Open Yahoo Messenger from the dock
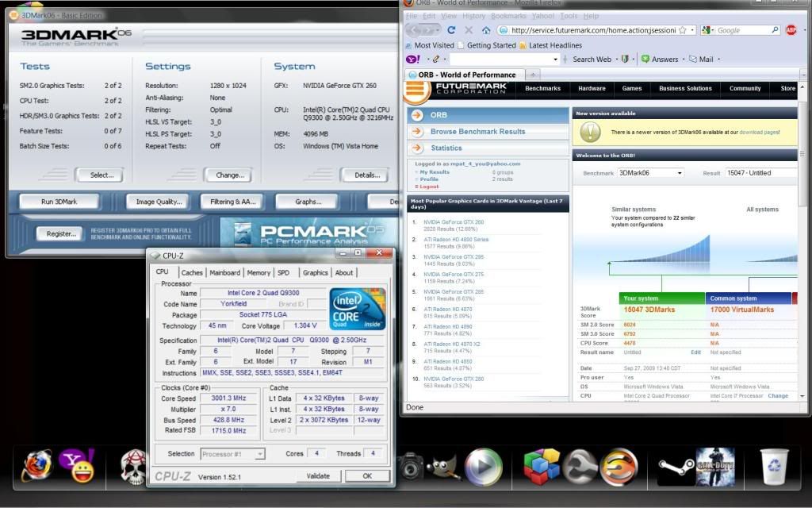The width and height of the screenshot is (812, 508). 76,465
